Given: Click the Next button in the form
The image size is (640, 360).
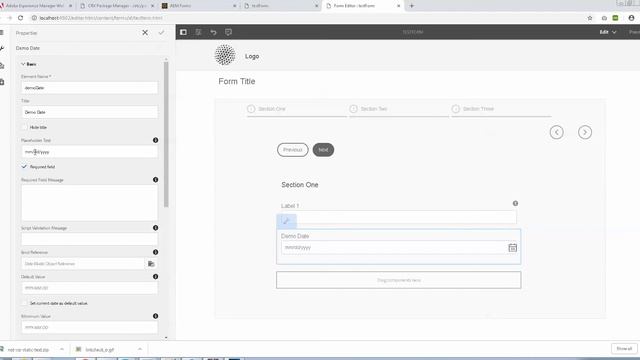Looking at the screenshot, I should point(323,150).
